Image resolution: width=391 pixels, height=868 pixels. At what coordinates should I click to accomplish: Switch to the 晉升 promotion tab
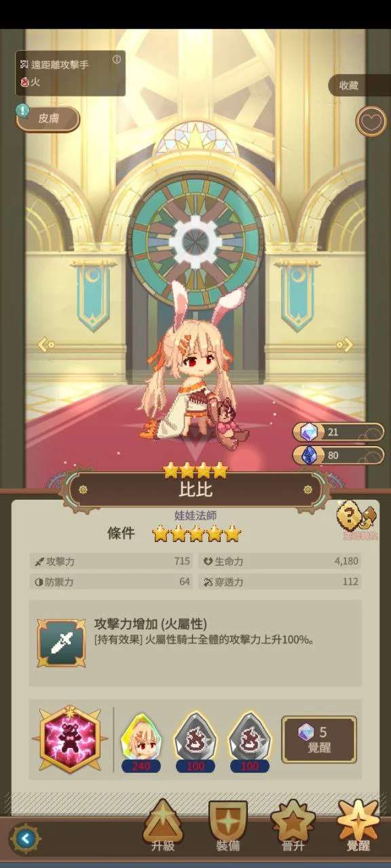click(293, 826)
